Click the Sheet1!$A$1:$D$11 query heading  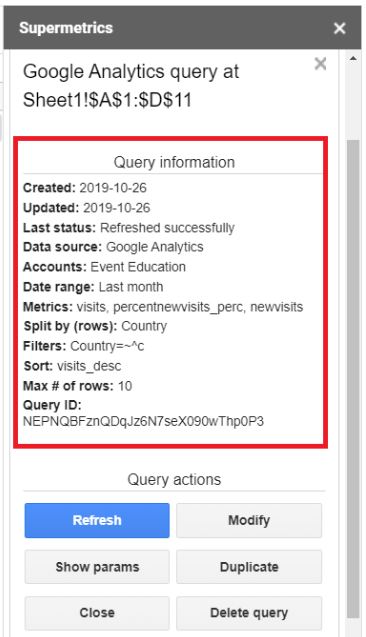[107, 100]
